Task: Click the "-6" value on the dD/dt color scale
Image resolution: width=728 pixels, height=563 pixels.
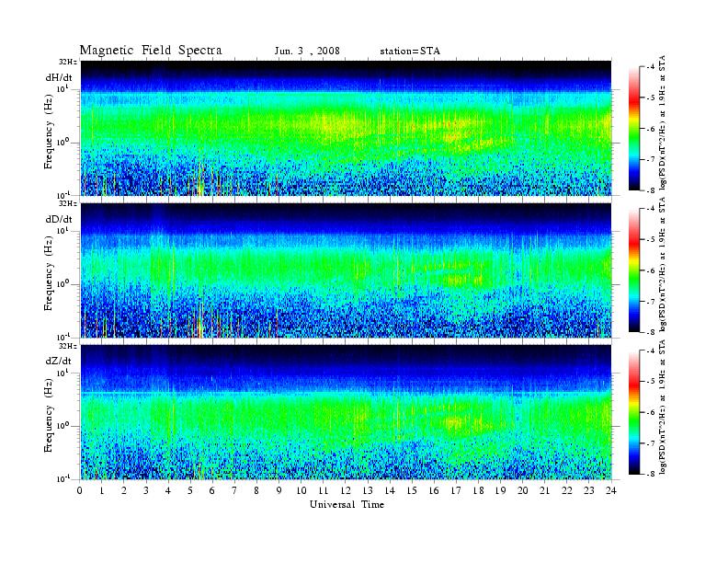Action: [651, 270]
